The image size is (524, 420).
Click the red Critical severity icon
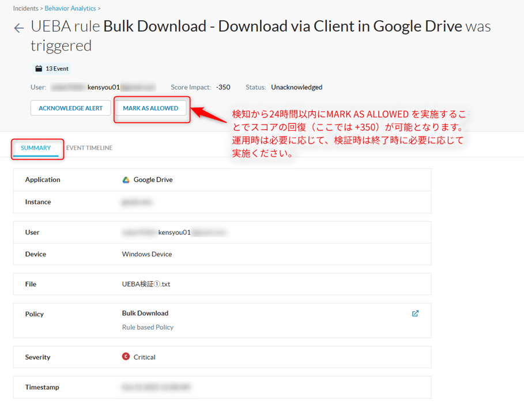pos(125,357)
